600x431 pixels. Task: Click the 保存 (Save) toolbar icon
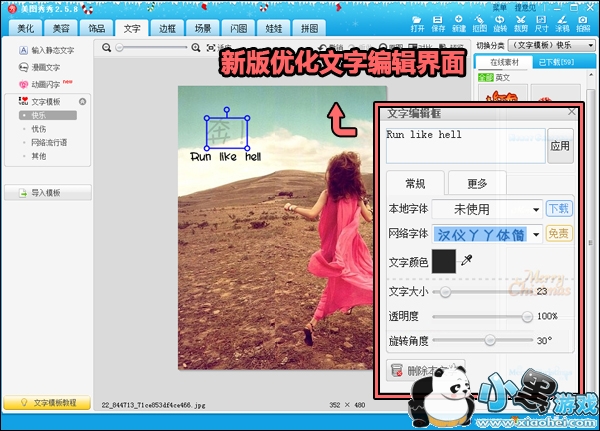pyautogui.click(x=437, y=23)
